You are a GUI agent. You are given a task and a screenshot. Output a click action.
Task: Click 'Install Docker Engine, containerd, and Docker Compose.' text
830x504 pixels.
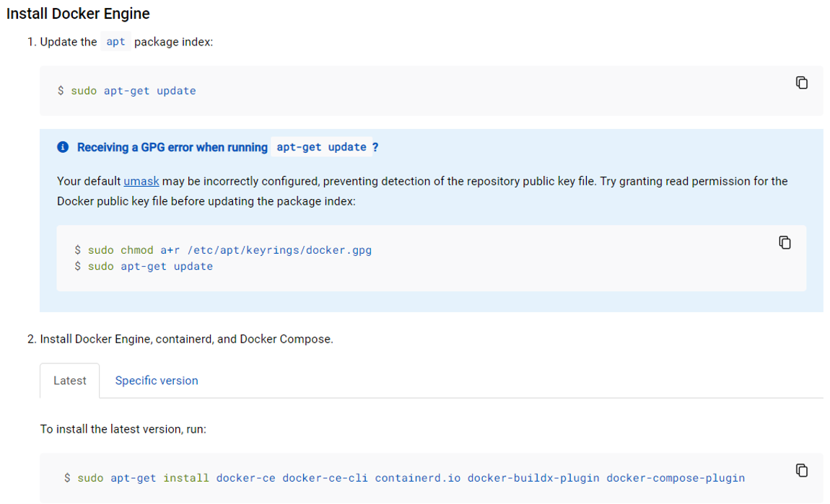pos(186,339)
